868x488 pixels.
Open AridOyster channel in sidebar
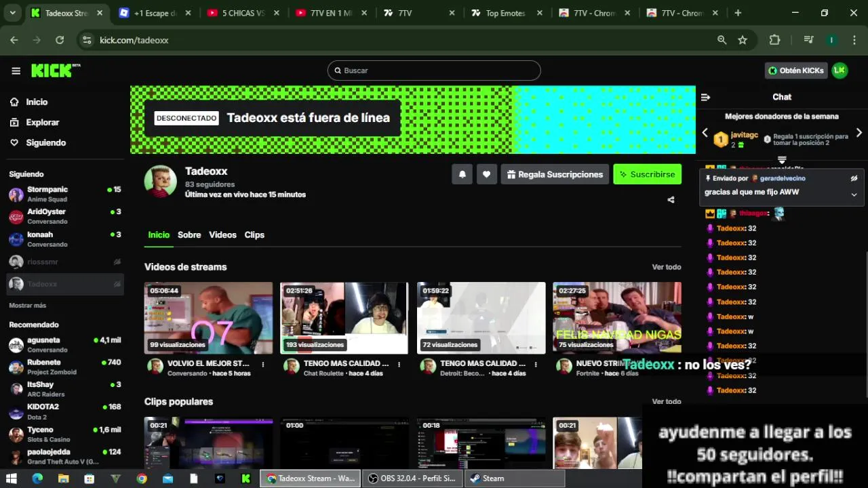tap(65, 216)
